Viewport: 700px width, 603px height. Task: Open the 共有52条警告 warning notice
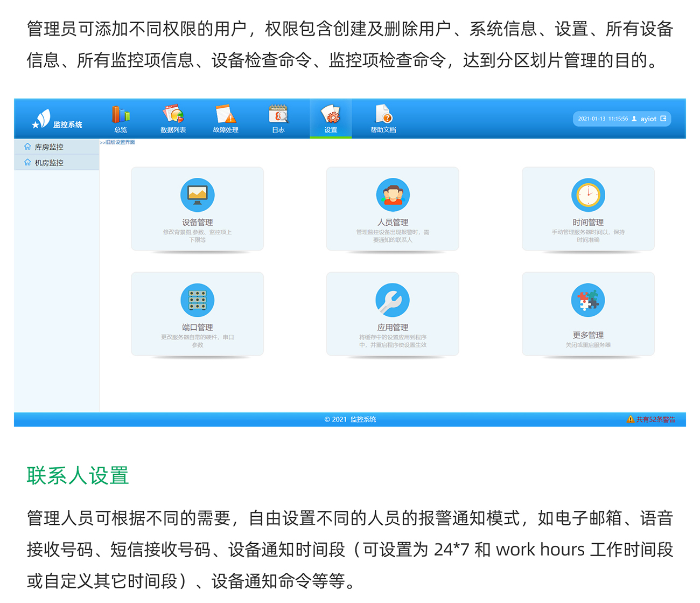pos(652,419)
